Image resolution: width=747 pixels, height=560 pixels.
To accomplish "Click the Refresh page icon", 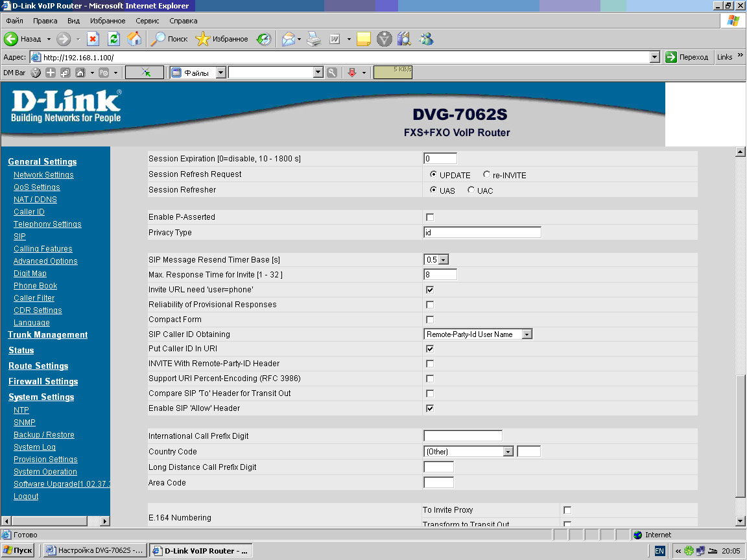I will click(113, 39).
